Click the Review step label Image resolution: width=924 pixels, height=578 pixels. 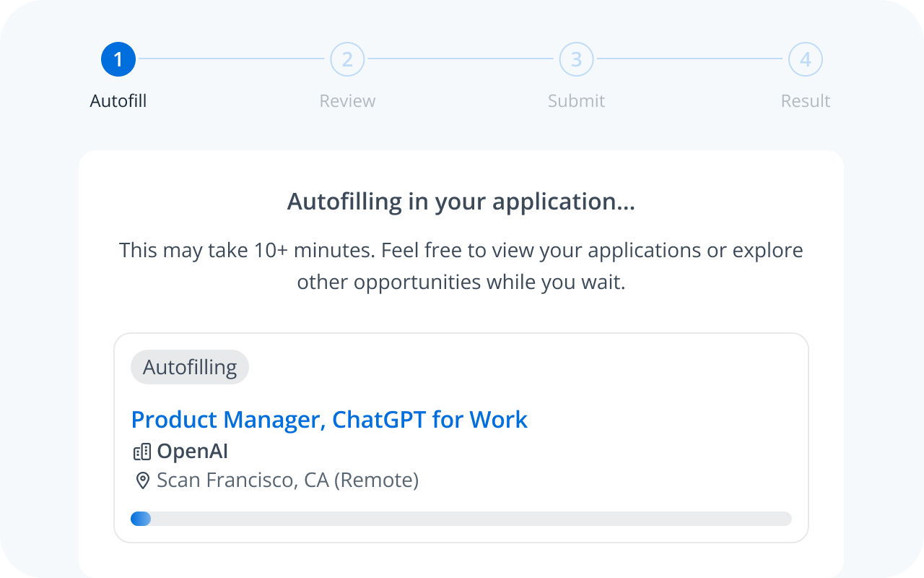click(x=347, y=101)
